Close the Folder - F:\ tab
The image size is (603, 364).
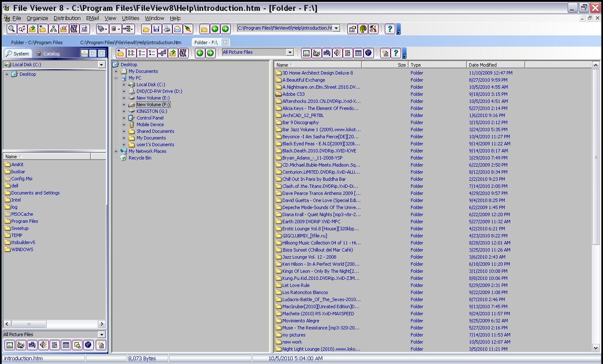tap(225, 42)
